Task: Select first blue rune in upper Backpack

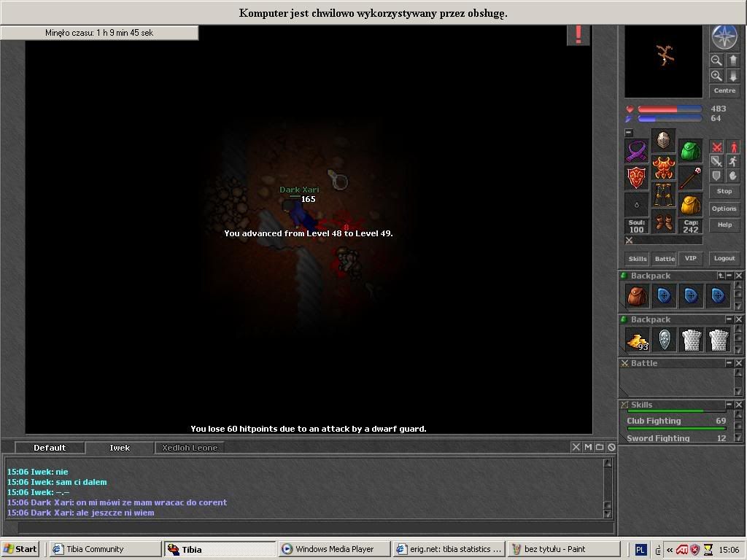Action: [664, 296]
